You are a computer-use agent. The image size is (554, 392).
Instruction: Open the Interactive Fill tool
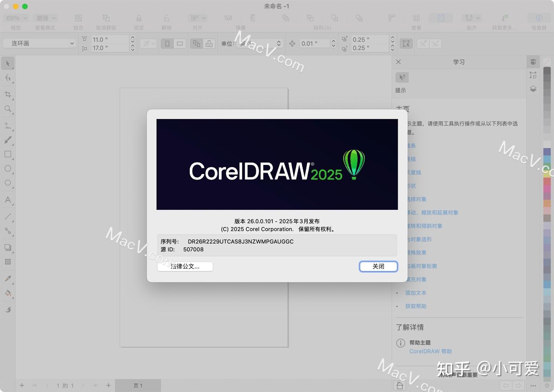point(8,293)
